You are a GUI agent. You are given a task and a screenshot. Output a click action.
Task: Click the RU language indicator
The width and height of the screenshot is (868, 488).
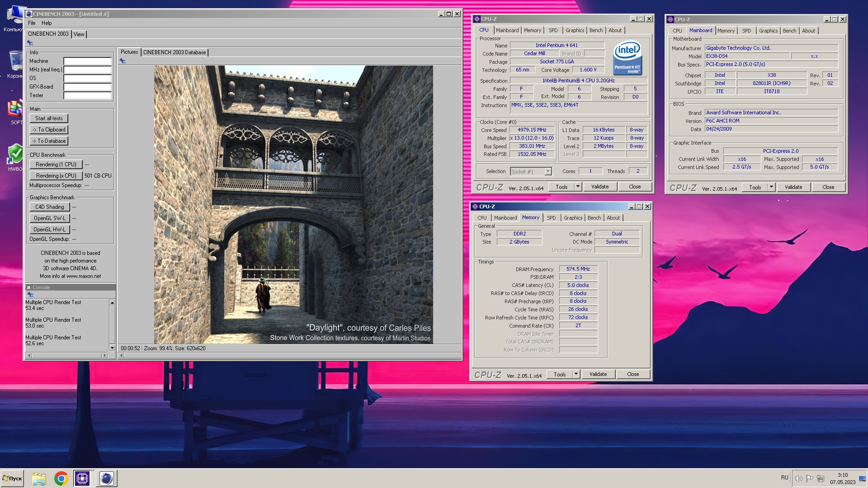[x=784, y=478]
